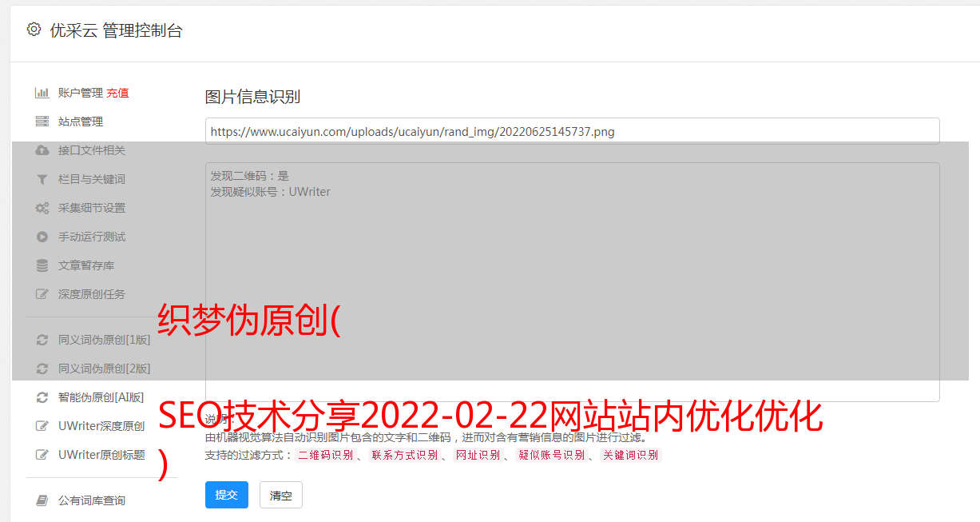
Task: Click the 联系方式识别 filter tag
Action: (x=405, y=455)
